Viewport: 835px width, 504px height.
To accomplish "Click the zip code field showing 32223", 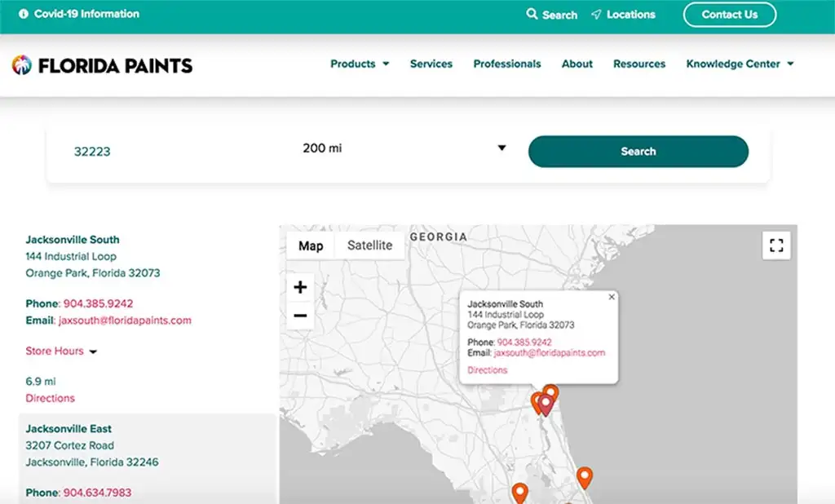I will [163, 152].
